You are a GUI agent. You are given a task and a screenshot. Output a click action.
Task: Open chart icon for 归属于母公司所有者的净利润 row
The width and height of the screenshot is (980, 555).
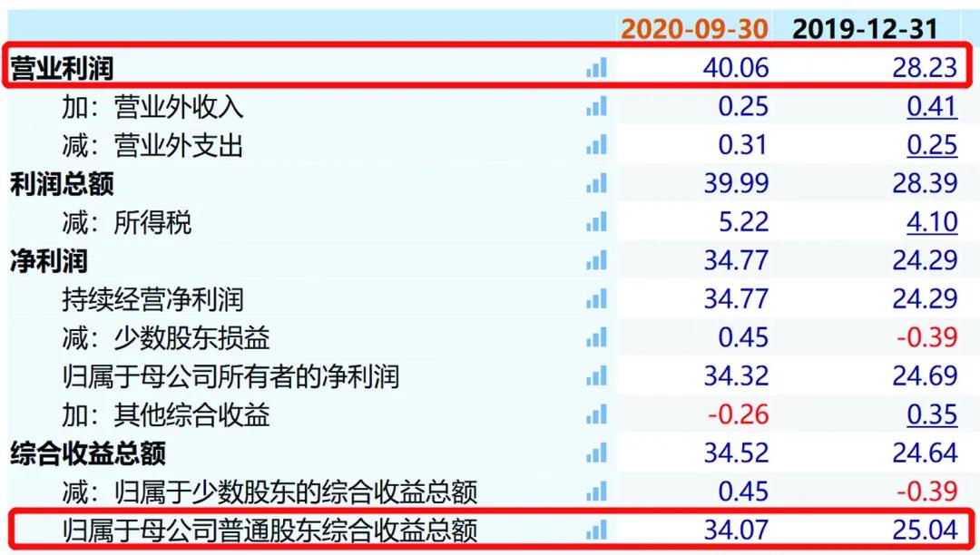tap(596, 376)
